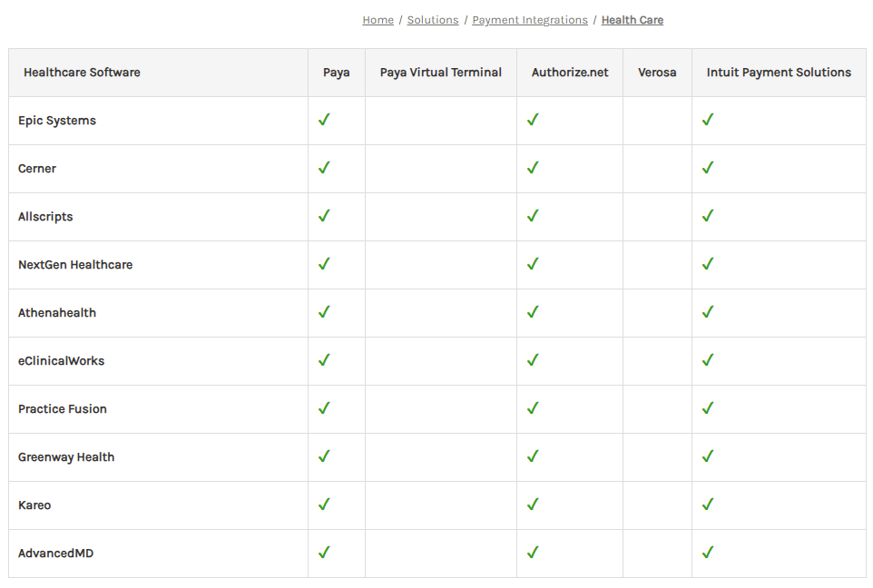Click the Paya checkmark for AdvancedMD
This screenshot has height=588, width=873.
[324, 553]
